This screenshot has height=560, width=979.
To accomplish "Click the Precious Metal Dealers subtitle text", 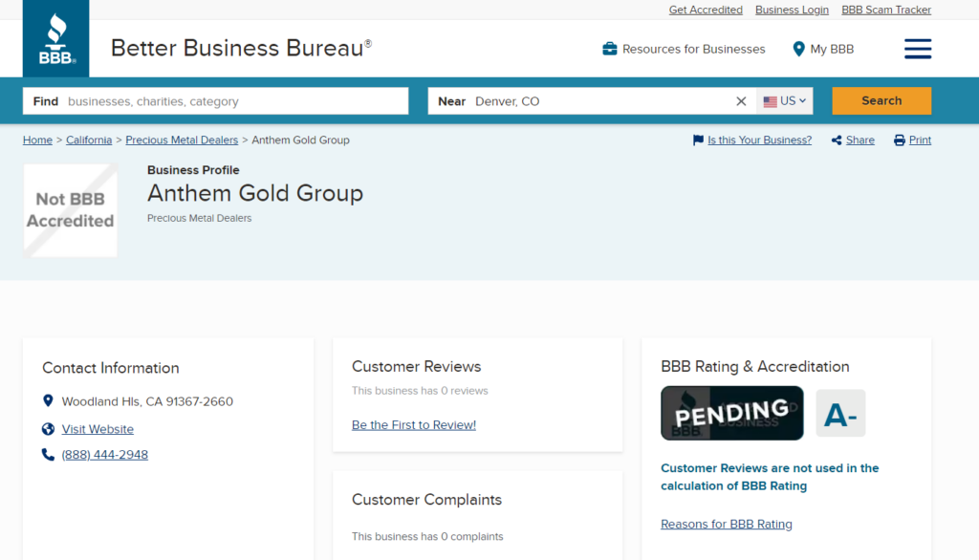I will [199, 218].
